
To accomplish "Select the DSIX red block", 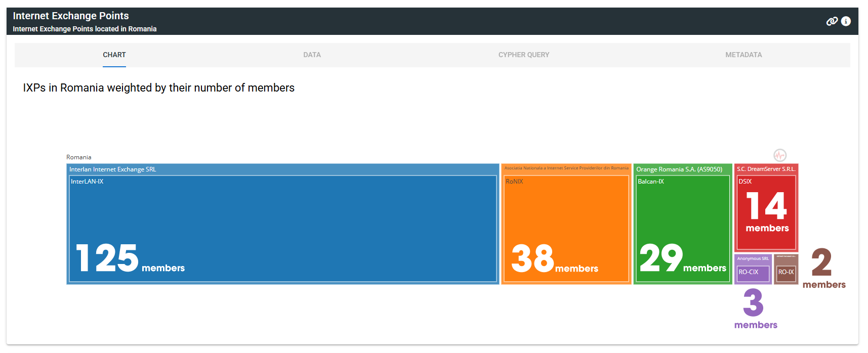I will click(766, 212).
